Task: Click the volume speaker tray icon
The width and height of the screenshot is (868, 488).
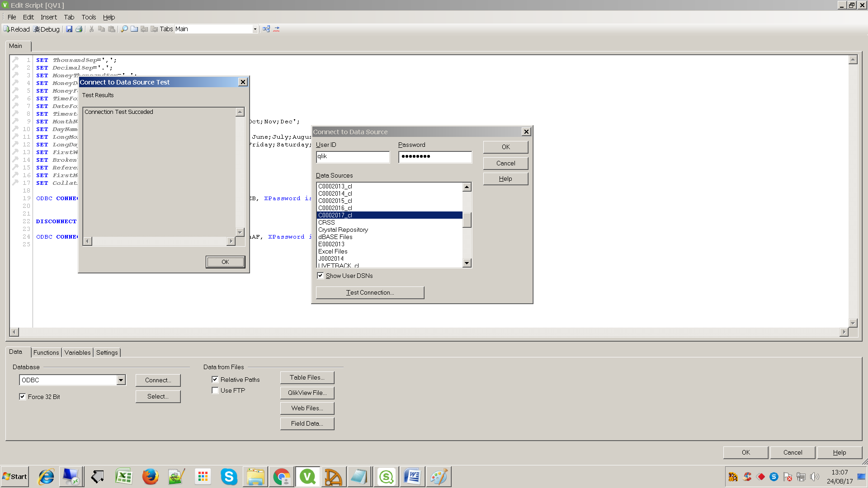Action: (x=815, y=477)
